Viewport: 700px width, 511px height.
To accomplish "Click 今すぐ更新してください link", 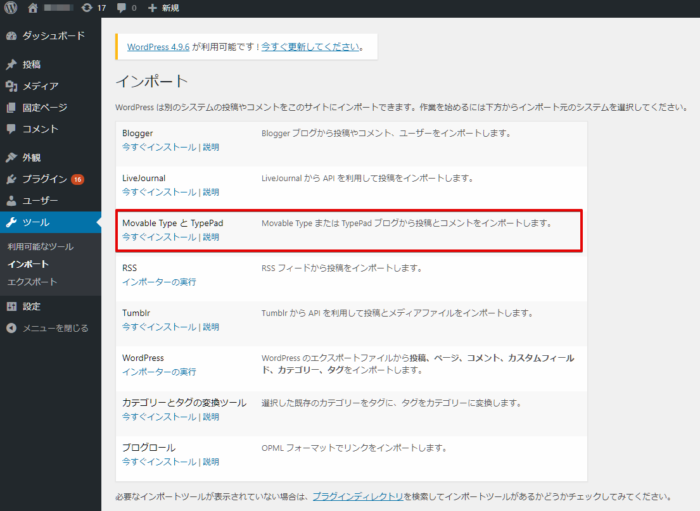I will click(x=310, y=47).
